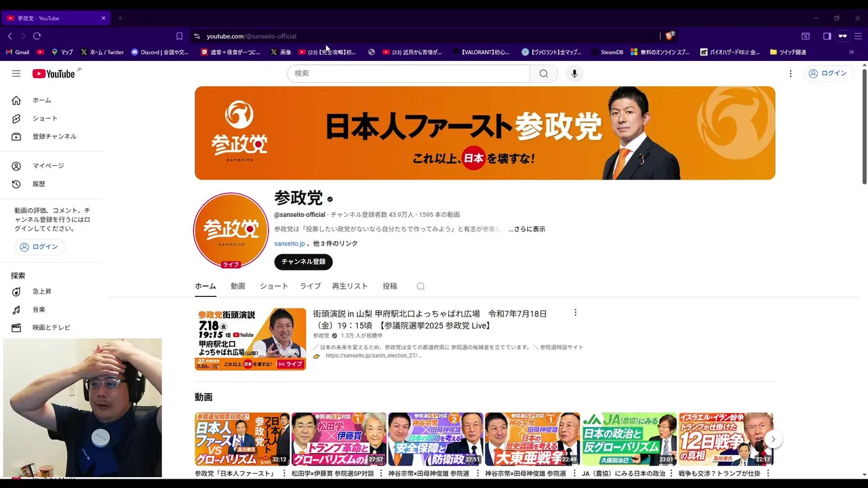
Task: Click the search input field
Action: [408, 73]
